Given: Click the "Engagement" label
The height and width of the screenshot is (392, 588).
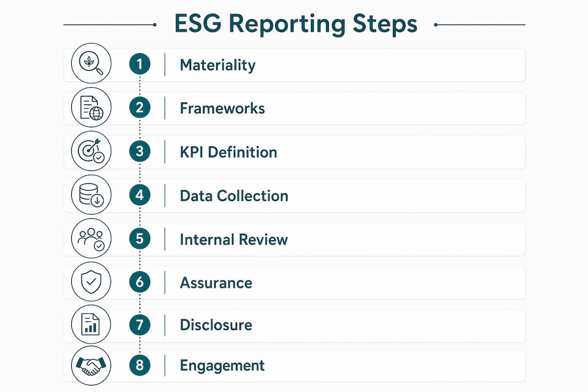Looking at the screenshot, I should [222, 366].
